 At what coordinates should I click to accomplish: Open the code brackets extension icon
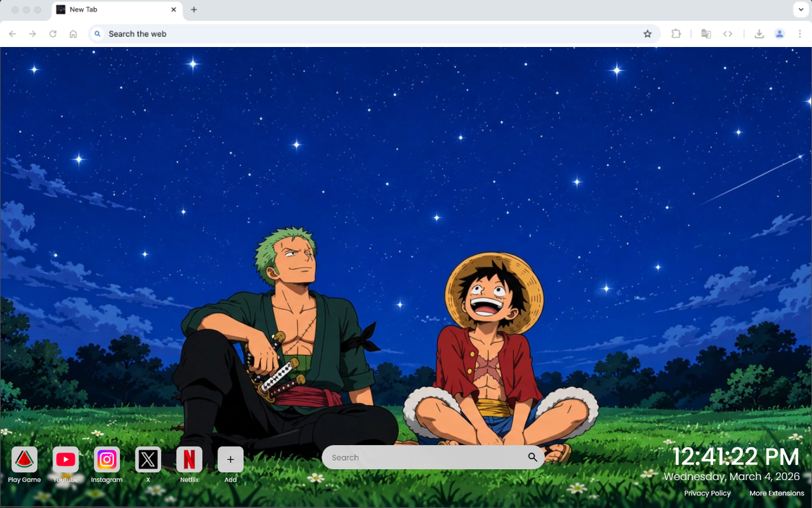[x=728, y=34]
